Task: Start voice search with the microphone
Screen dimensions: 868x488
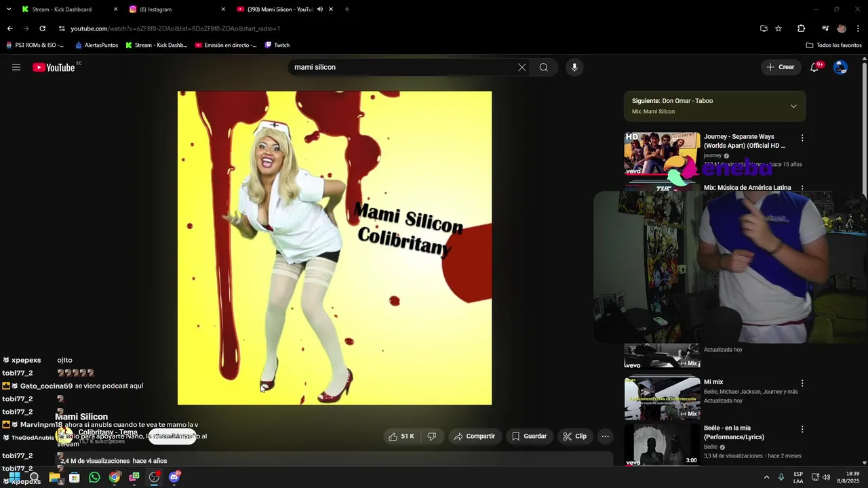Action: [574, 67]
